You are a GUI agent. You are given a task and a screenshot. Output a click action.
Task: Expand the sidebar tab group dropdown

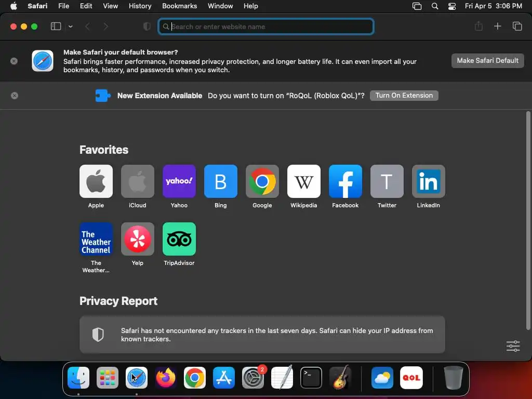point(70,26)
